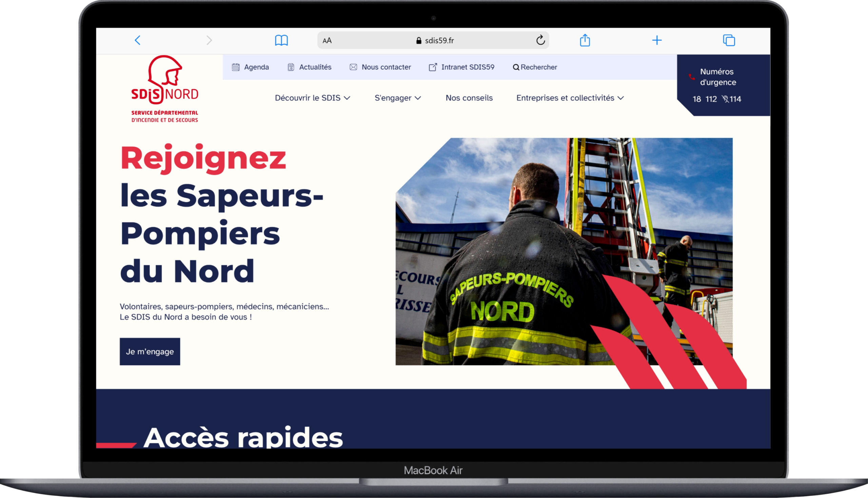The image size is (868, 498).
Task: Expand the Découvrir le SDIS menu
Action: click(312, 98)
